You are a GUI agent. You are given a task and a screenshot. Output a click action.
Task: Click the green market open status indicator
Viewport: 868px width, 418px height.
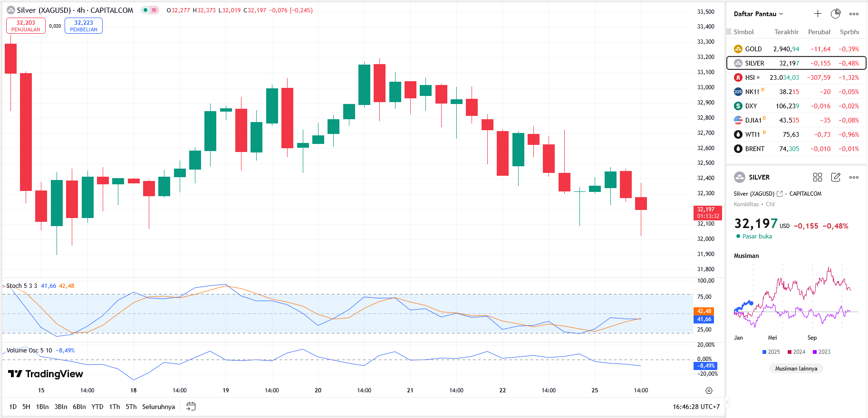pyautogui.click(x=738, y=236)
